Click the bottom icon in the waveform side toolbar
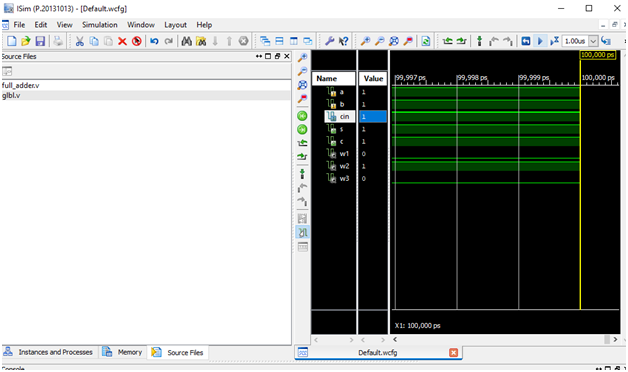Screen dimensions: 628x372 pos(302,247)
